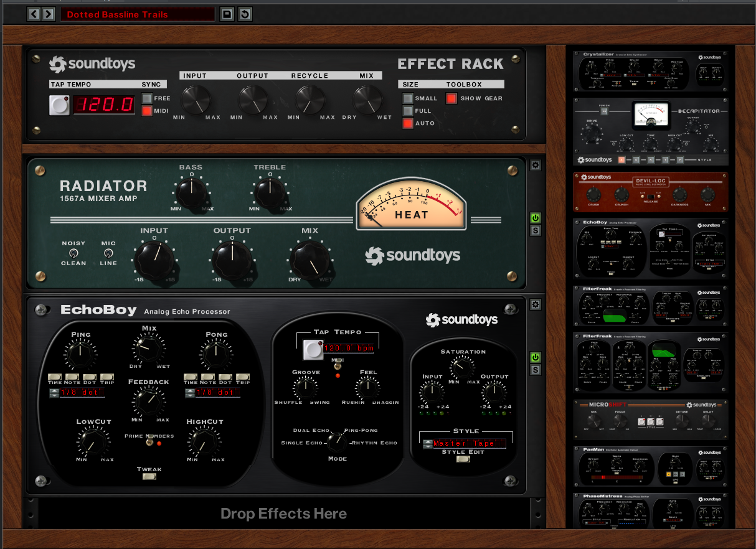Select the Decapitator thumbnail in the toolbox
This screenshot has height=549, width=756.
(x=651, y=131)
